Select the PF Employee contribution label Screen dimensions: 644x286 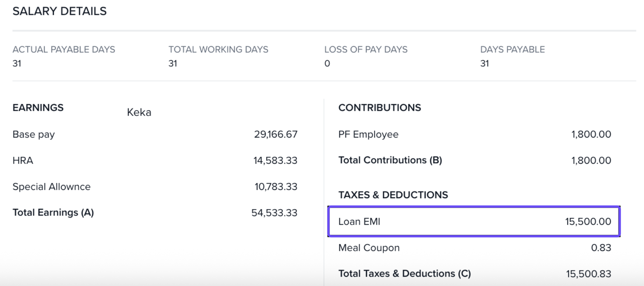pyautogui.click(x=368, y=135)
